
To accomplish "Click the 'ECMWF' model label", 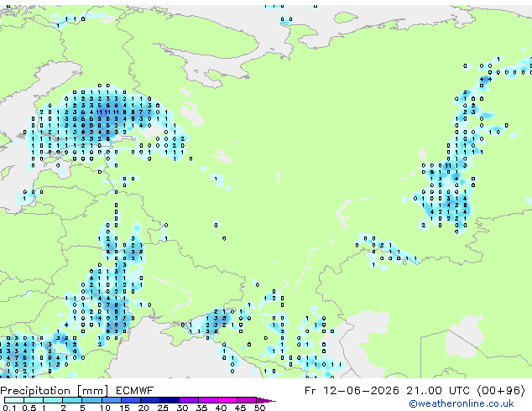I will coord(135,391).
